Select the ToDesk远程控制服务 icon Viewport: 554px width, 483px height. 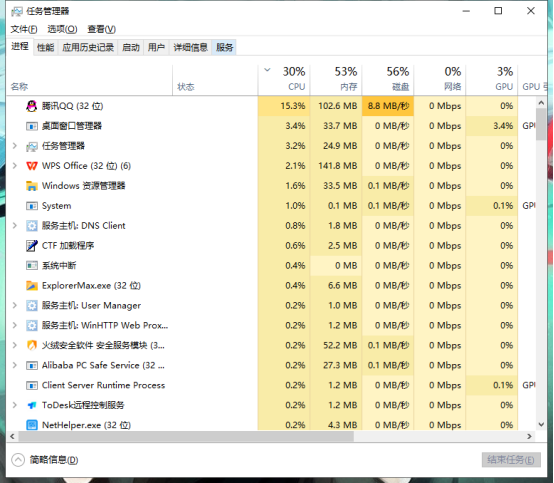pos(32,405)
